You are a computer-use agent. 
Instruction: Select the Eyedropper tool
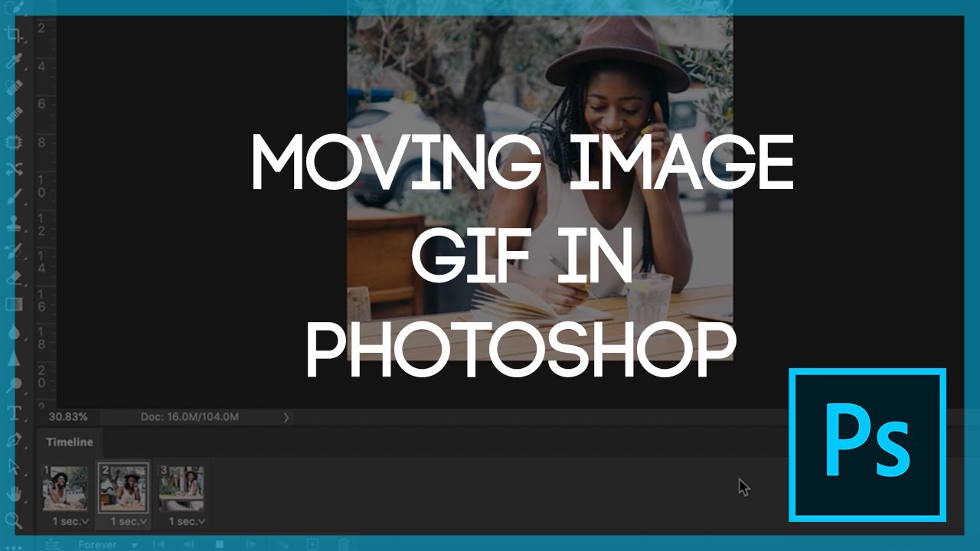14,60
